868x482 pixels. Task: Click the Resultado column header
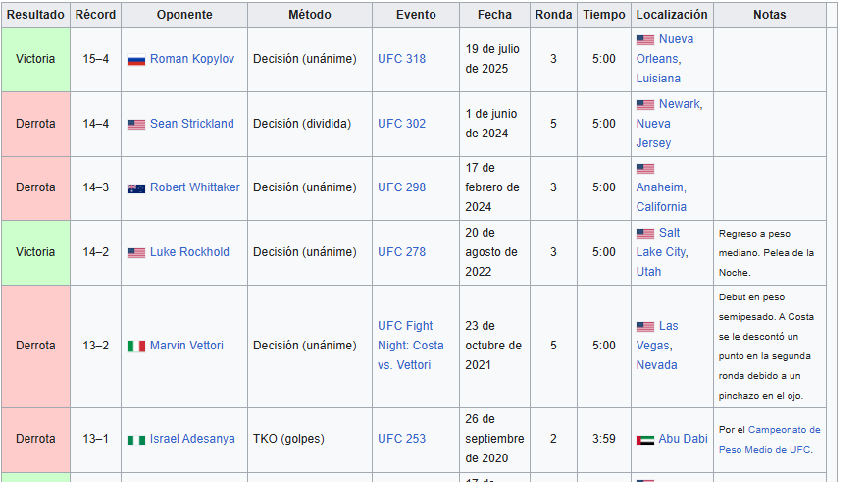35,15
